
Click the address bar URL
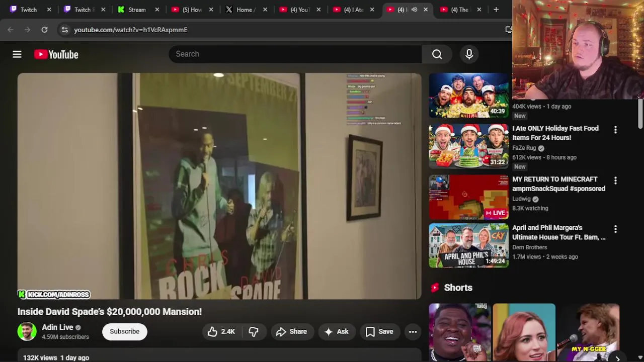(x=131, y=30)
